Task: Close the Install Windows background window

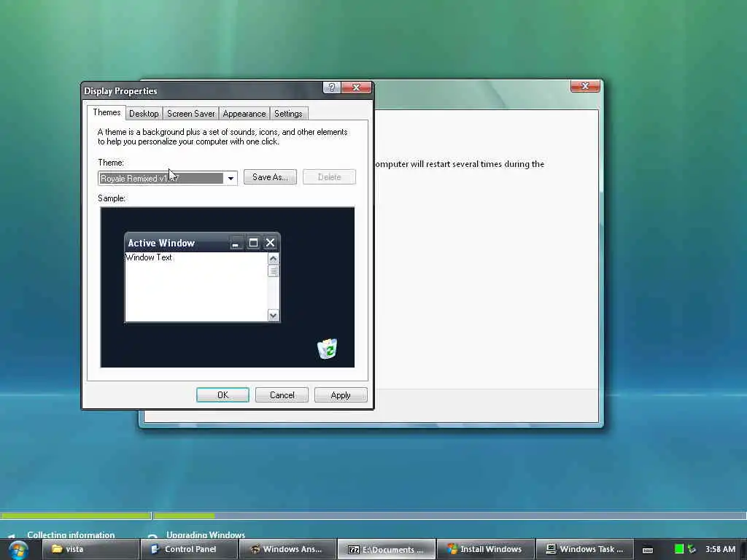Action: coord(585,86)
